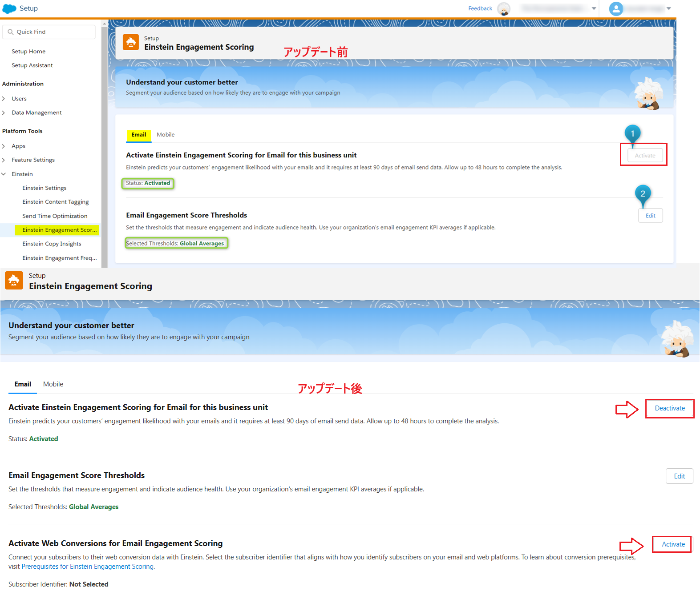
Task: Click 'Global Averages' value in lower panel
Action: pyautogui.click(x=94, y=507)
